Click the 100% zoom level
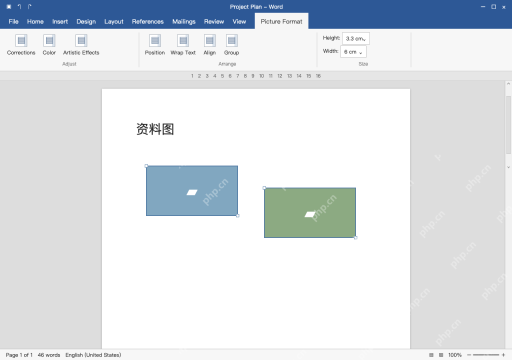Viewport: 512px width, 360px height. [x=455, y=355]
